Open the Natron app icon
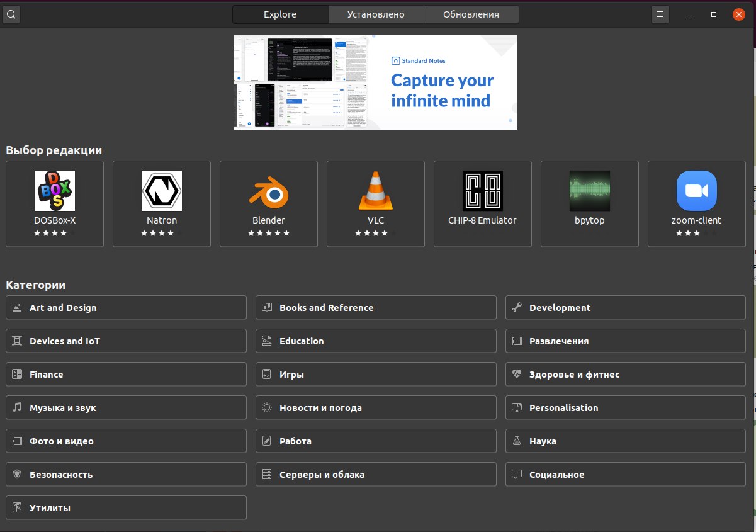Screen dimensions: 756x532 tap(162, 191)
